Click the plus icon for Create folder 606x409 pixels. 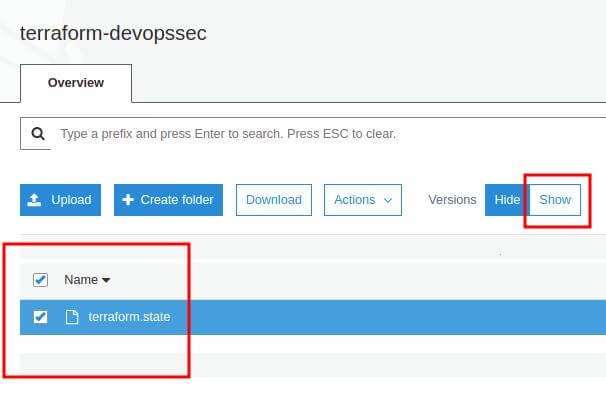point(128,200)
